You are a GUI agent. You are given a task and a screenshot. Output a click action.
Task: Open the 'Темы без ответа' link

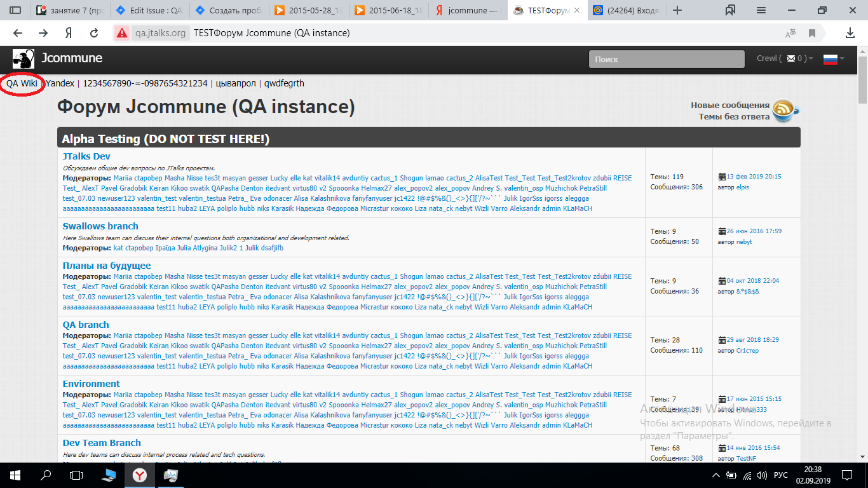click(734, 116)
